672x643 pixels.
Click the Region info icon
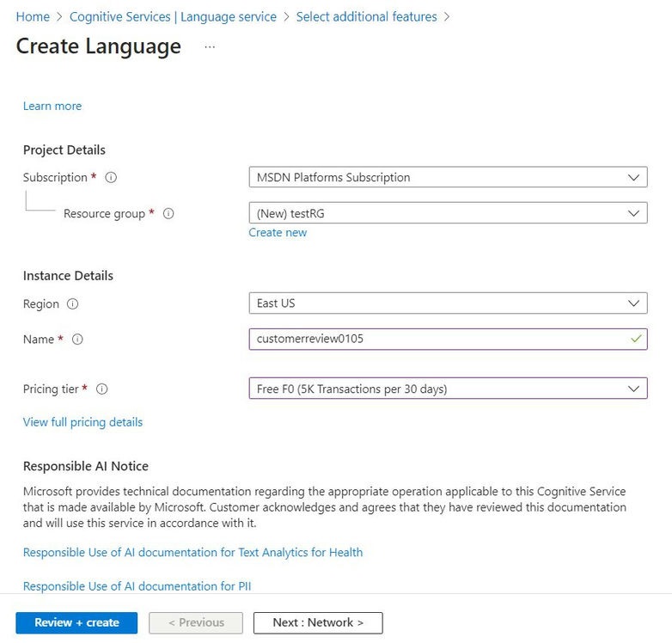coord(72,304)
